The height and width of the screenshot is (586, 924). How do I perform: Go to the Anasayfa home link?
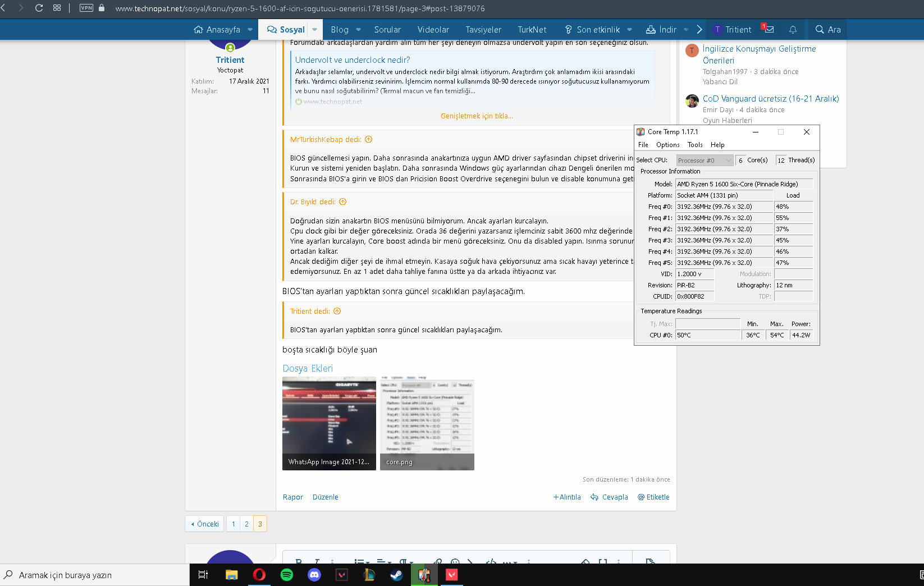click(x=217, y=30)
